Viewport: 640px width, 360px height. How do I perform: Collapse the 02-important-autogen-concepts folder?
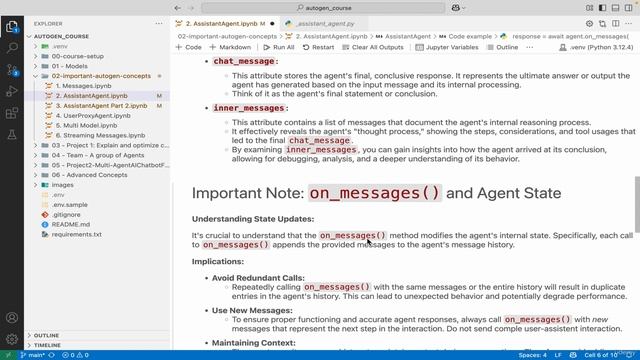(101, 76)
